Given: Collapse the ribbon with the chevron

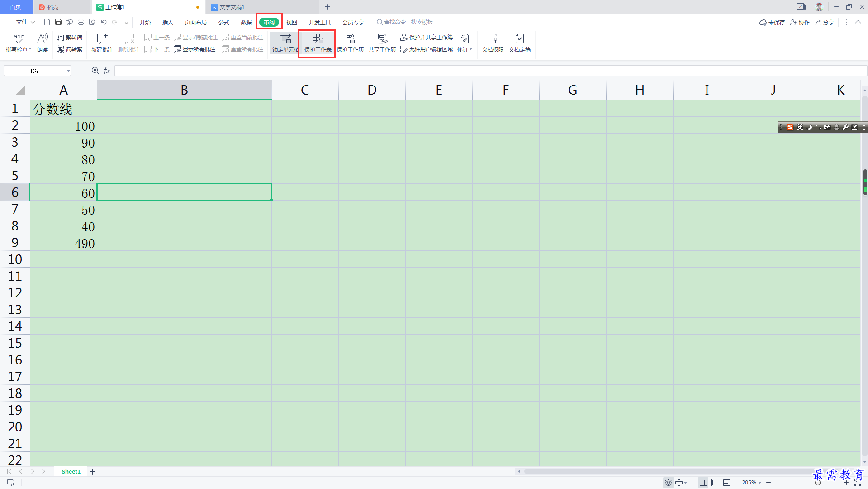Looking at the screenshot, I should pyautogui.click(x=858, y=22).
